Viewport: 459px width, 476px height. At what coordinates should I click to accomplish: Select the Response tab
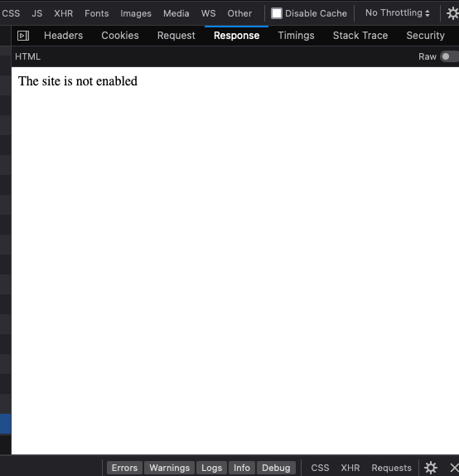[x=236, y=36]
